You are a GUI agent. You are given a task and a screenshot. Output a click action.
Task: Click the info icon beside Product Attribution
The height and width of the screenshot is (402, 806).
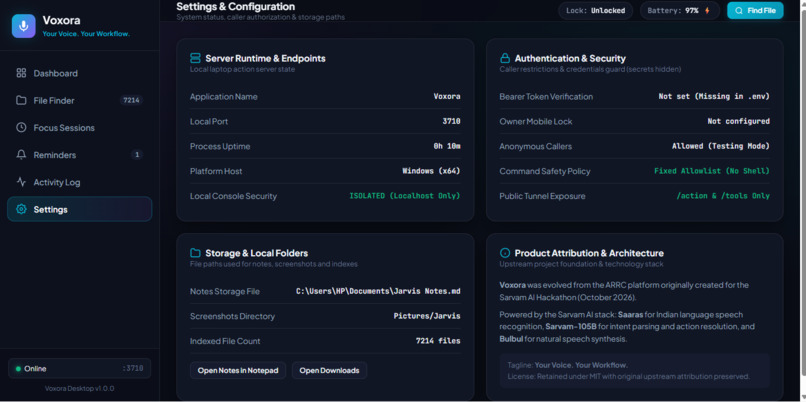point(505,253)
